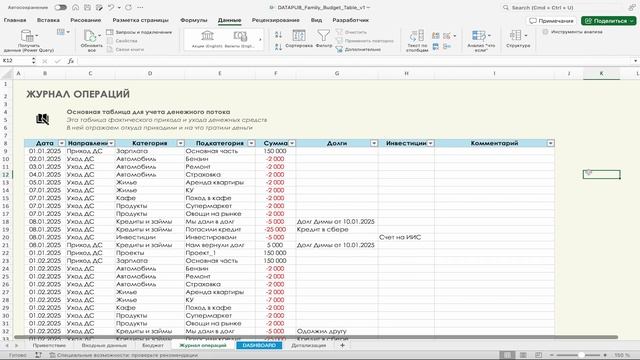The image size is (640, 360).
Task: Click the zoom slider handle
Action: 582,355
